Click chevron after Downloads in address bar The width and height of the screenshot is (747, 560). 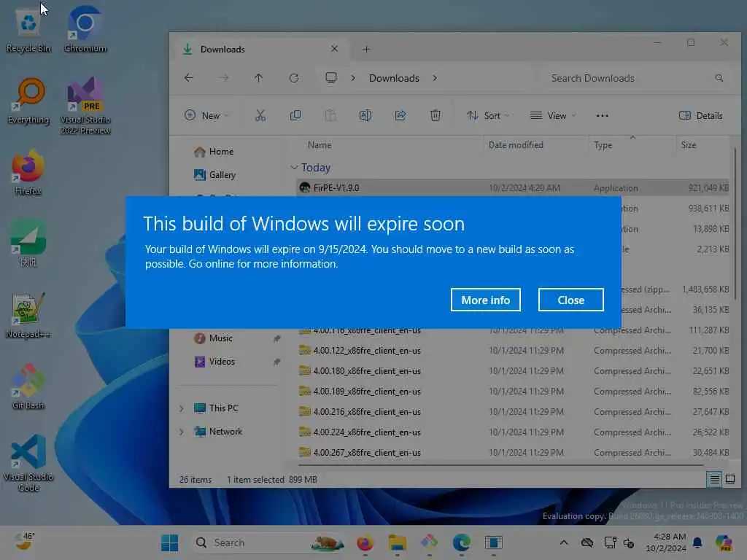click(435, 78)
